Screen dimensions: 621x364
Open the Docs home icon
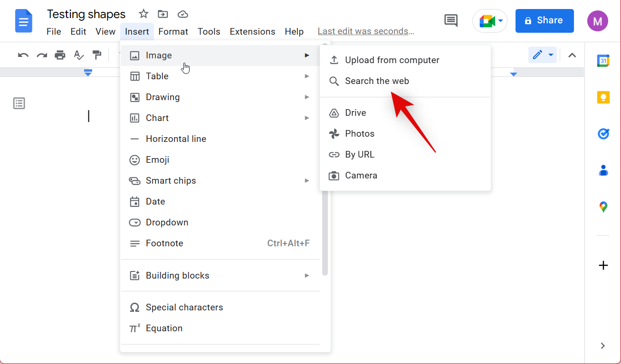point(24,21)
